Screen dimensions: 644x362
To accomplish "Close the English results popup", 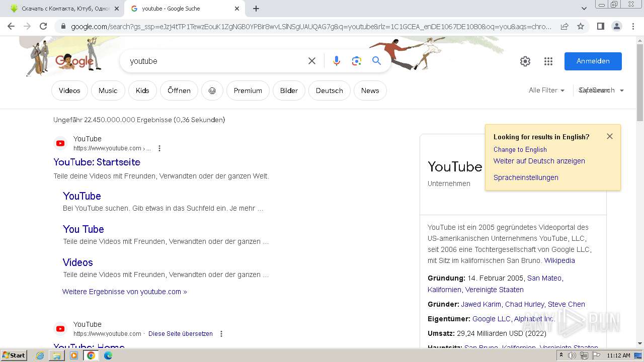I will [x=610, y=136].
